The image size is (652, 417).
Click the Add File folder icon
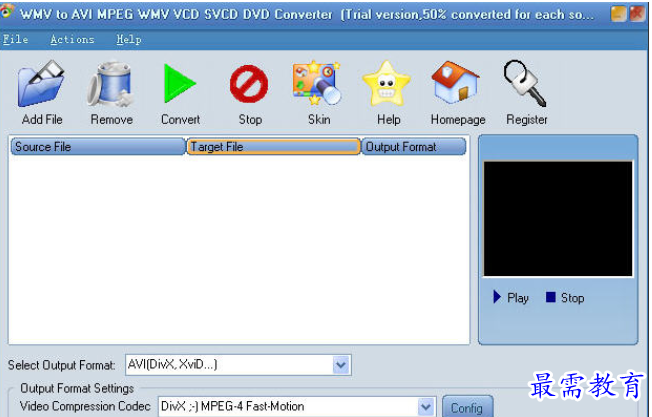(42, 83)
